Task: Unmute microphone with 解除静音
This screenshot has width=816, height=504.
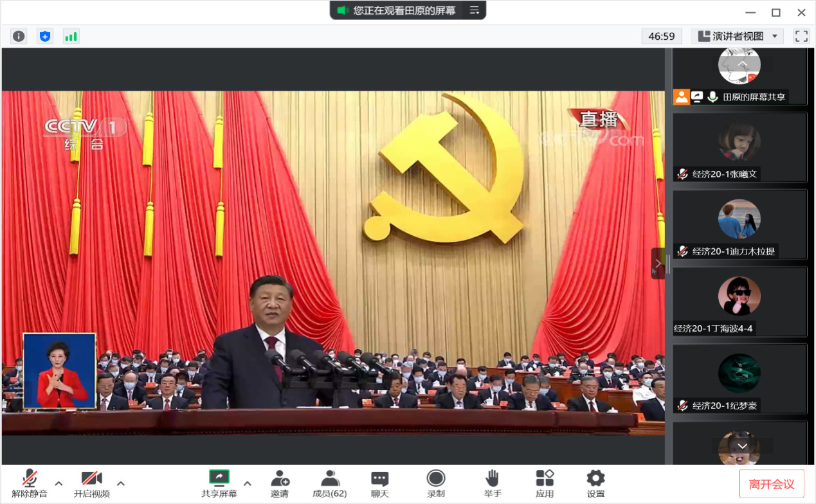Action: (30, 483)
